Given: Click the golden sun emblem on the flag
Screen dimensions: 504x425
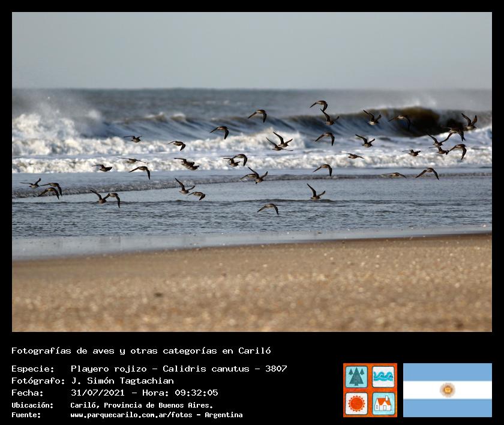Looking at the screenshot, I should click(447, 390).
